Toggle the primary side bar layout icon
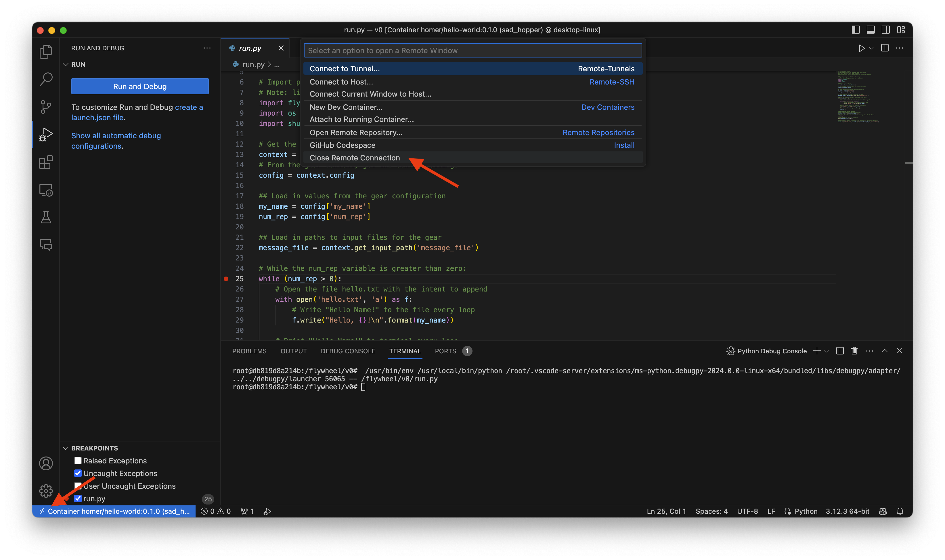 [856, 30]
